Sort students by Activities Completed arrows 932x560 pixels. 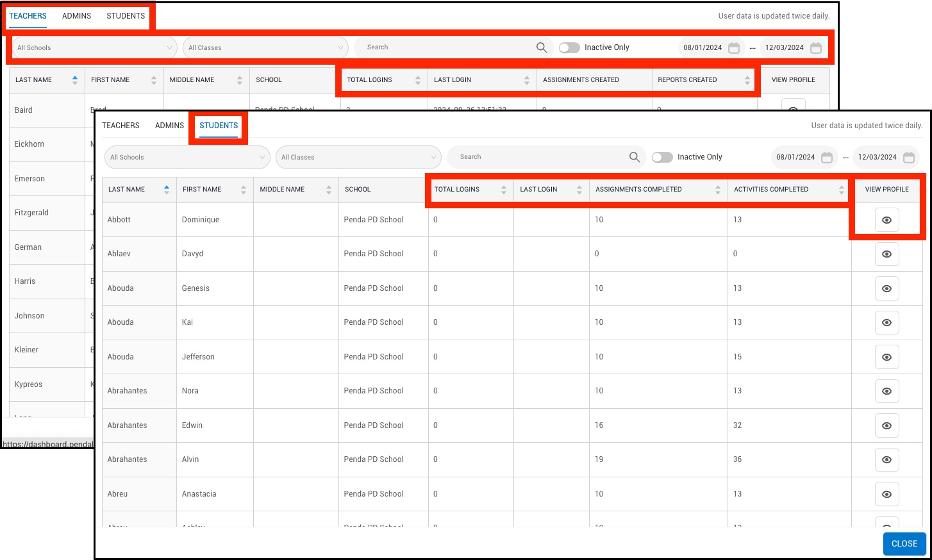tap(842, 190)
